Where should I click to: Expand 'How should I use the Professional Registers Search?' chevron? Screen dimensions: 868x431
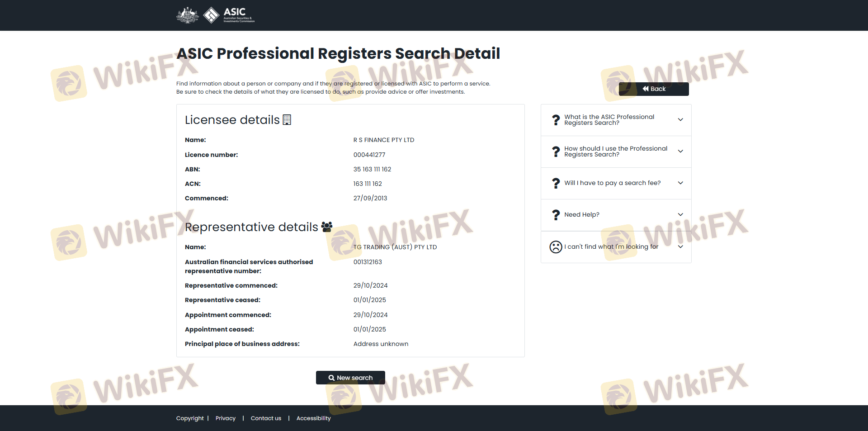[680, 152]
